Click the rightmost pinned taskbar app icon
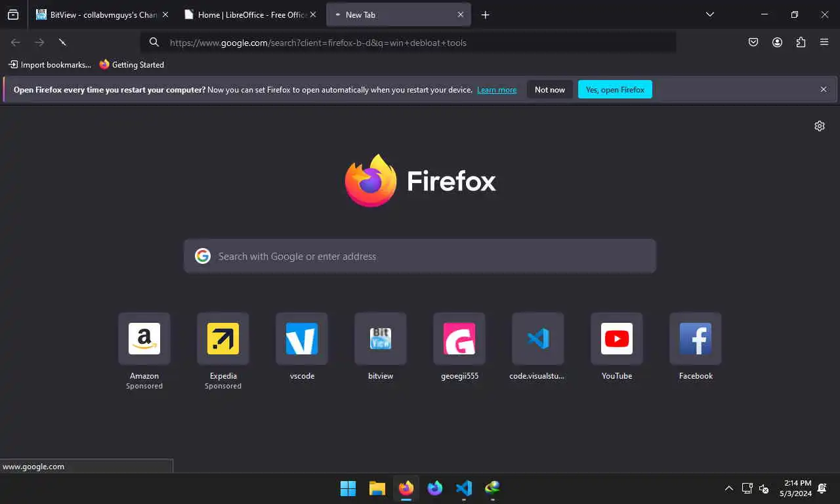Screen dimensions: 840x504 click(x=493, y=488)
